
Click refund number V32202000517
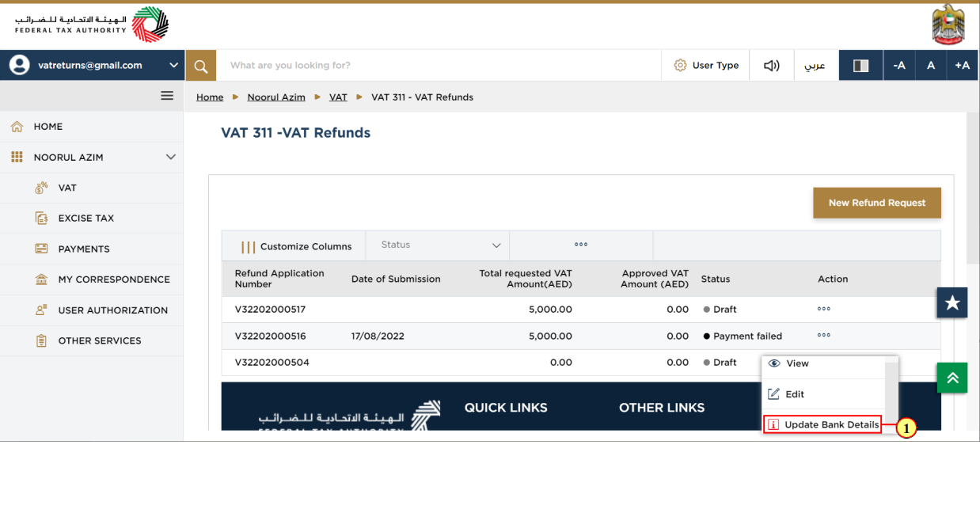point(270,310)
